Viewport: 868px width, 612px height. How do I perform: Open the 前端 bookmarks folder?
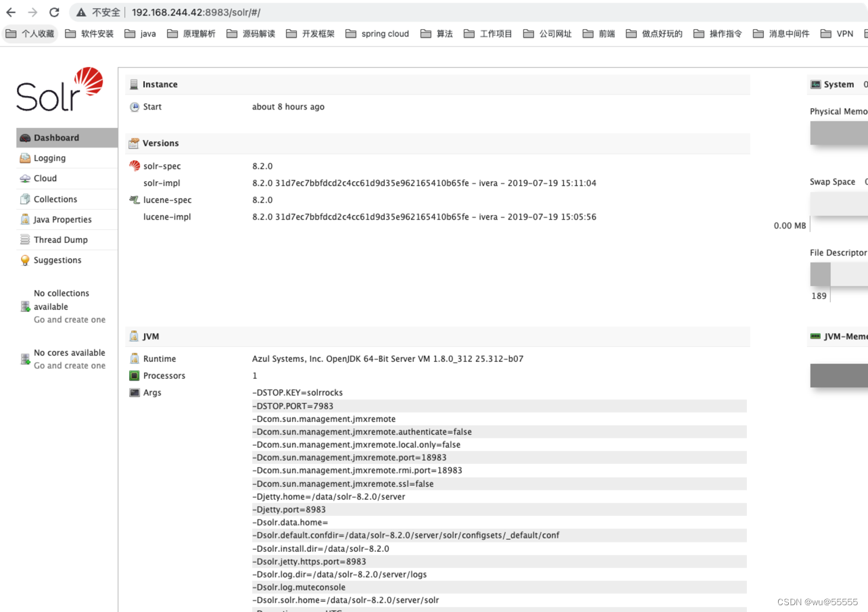pos(599,34)
